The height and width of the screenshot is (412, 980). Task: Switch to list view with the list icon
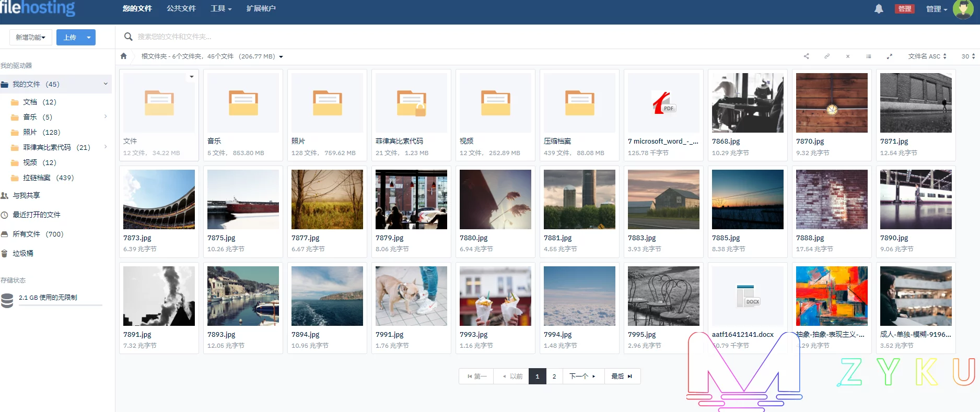(869, 56)
